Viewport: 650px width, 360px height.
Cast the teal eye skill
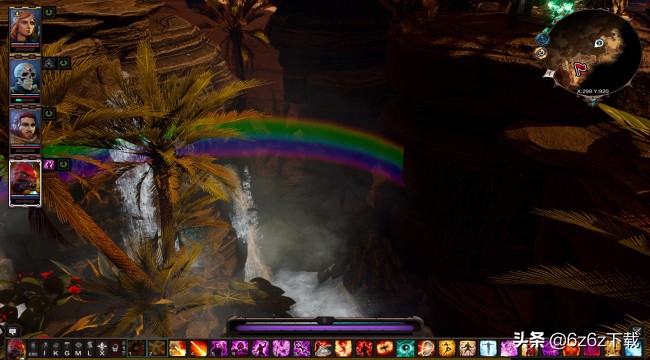pos(405,348)
